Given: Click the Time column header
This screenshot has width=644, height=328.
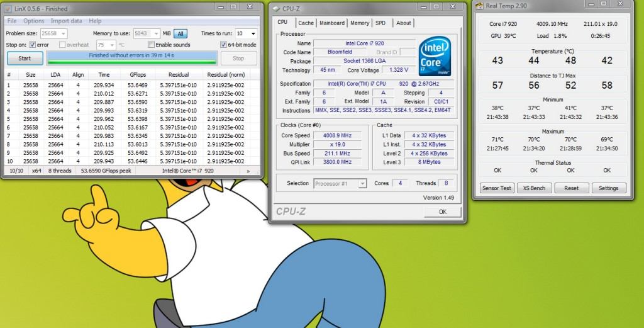Looking at the screenshot, I should [104, 75].
